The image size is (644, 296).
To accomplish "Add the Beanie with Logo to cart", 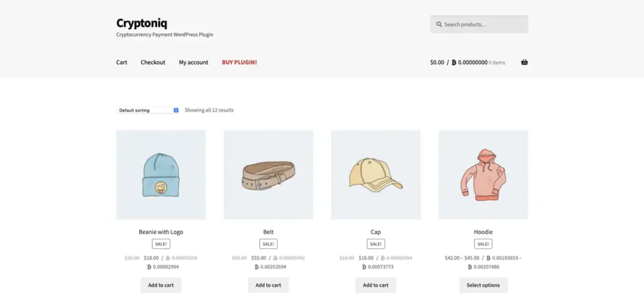I will click(x=161, y=285).
